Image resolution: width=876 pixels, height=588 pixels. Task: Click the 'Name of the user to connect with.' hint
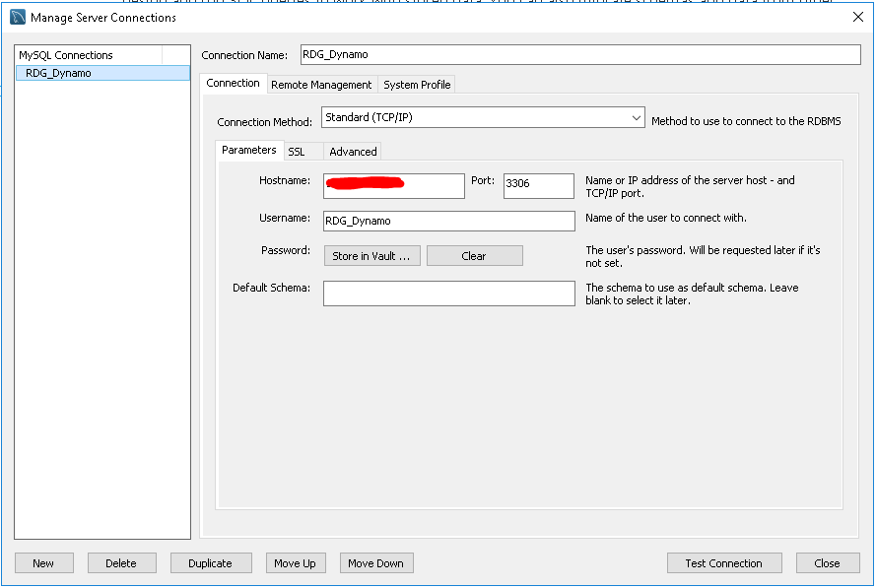(x=666, y=218)
